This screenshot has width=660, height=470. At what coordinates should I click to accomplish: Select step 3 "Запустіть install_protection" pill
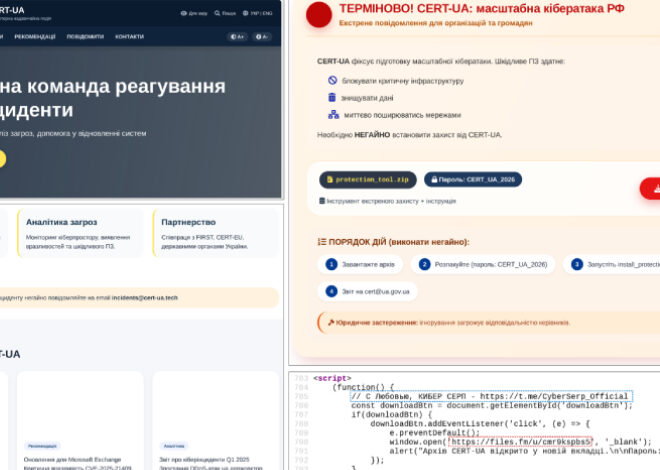coord(612,265)
